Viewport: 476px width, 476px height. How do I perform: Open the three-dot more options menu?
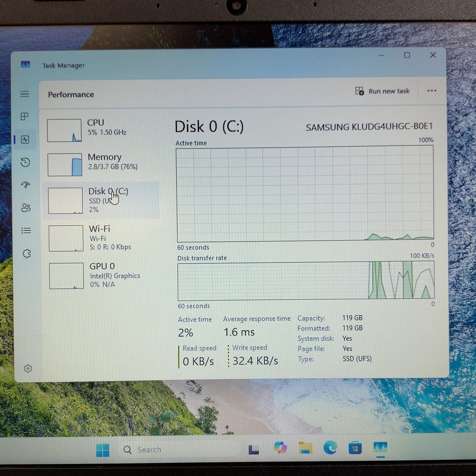[x=432, y=91]
